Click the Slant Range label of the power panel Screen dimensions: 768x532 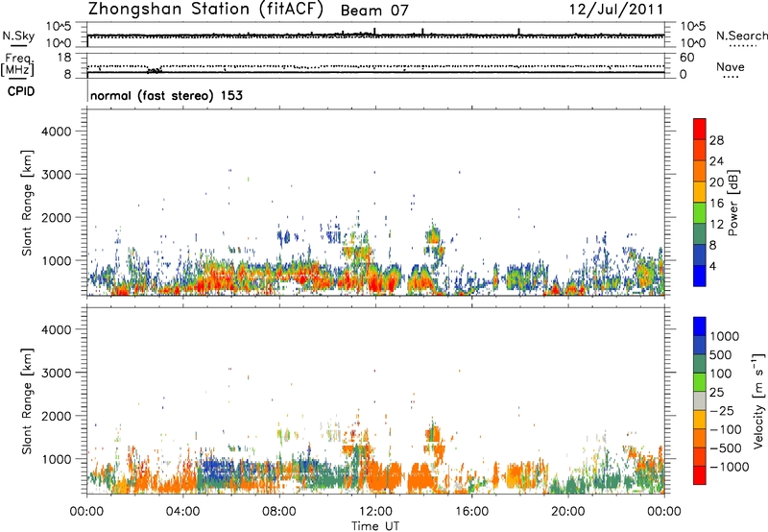(27, 203)
